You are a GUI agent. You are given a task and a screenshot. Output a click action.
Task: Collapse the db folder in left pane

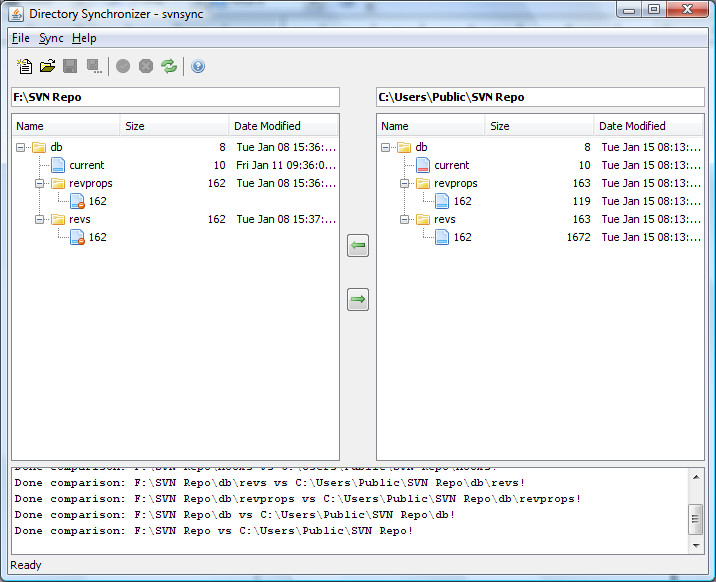pos(20,147)
